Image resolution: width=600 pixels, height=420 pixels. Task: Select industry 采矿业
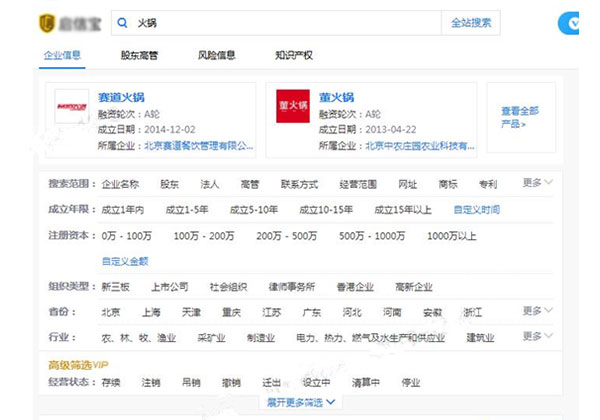click(x=211, y=338)
